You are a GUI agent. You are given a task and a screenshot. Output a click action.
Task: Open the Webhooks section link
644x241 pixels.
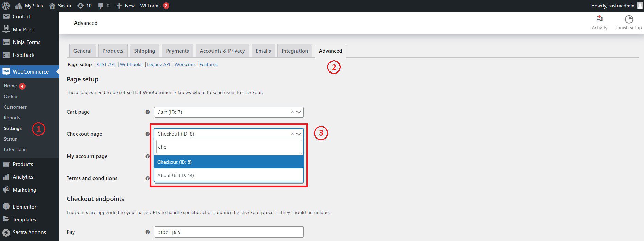[131, 64]
